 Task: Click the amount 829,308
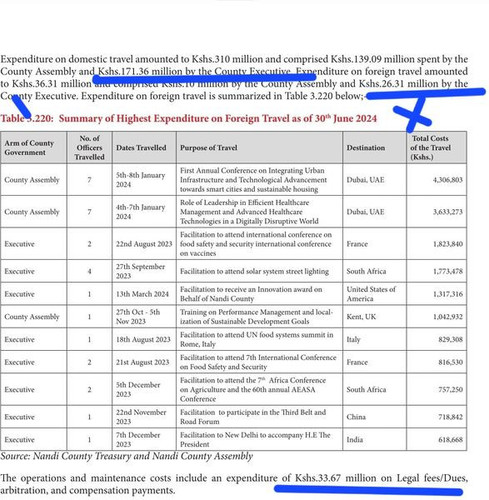tap(450, 339)
